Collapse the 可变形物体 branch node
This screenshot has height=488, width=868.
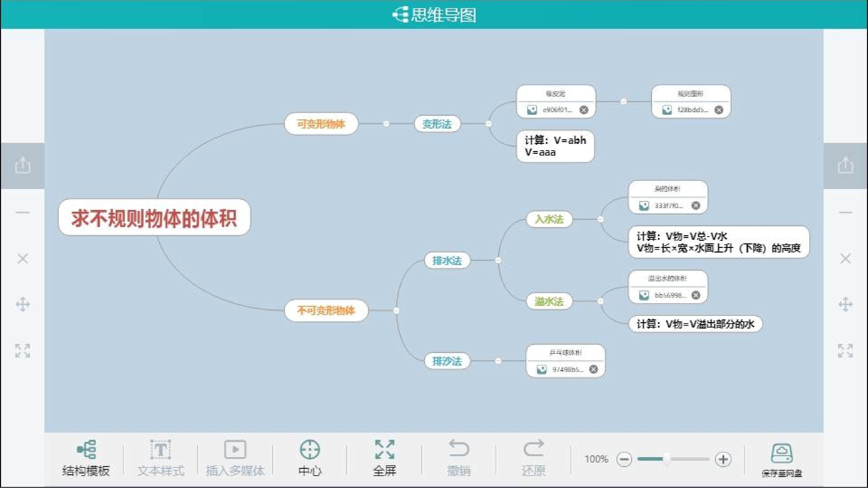point(386,124)
